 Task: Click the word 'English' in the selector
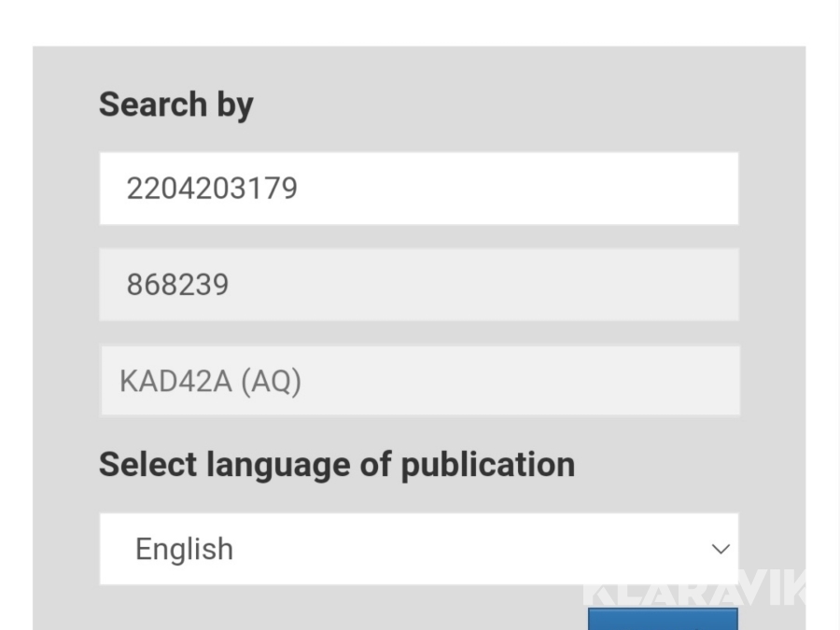(x=184, y=549)
